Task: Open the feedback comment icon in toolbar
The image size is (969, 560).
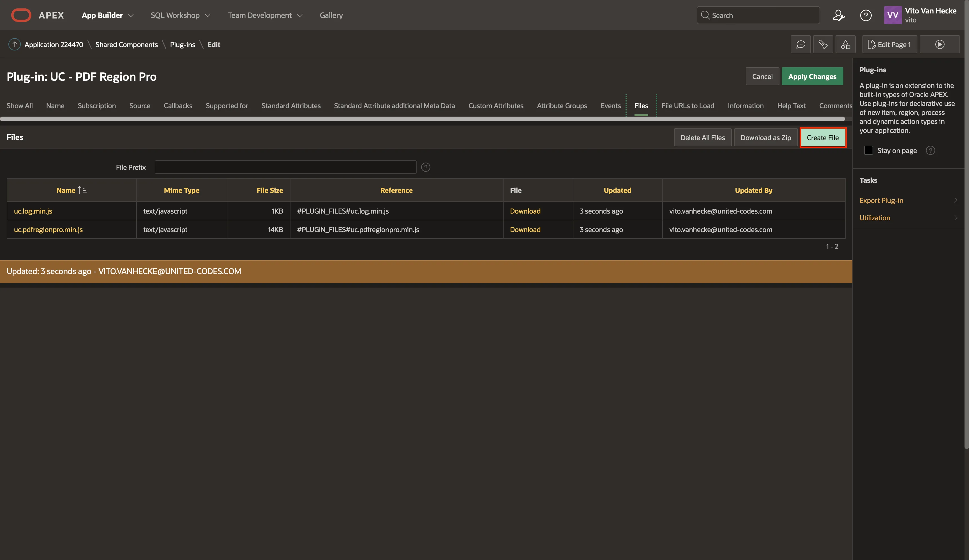Action: point(800,45)
